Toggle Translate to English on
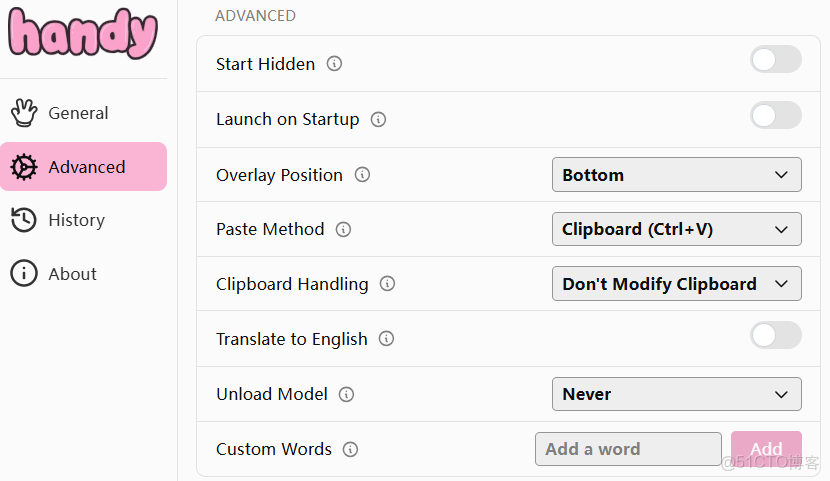This screenshot has width=830, height=481. click(x=775, y=335)
